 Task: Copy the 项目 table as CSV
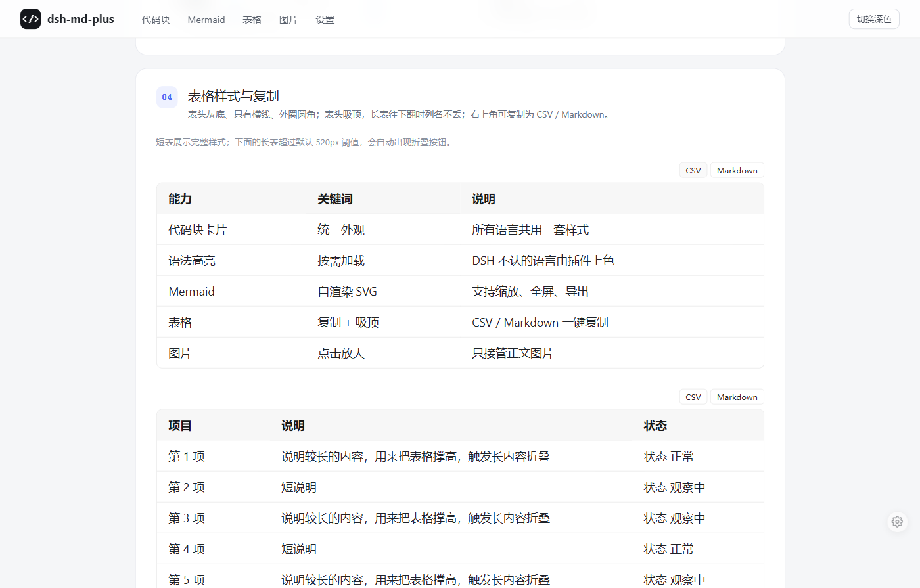coord(693,397)
